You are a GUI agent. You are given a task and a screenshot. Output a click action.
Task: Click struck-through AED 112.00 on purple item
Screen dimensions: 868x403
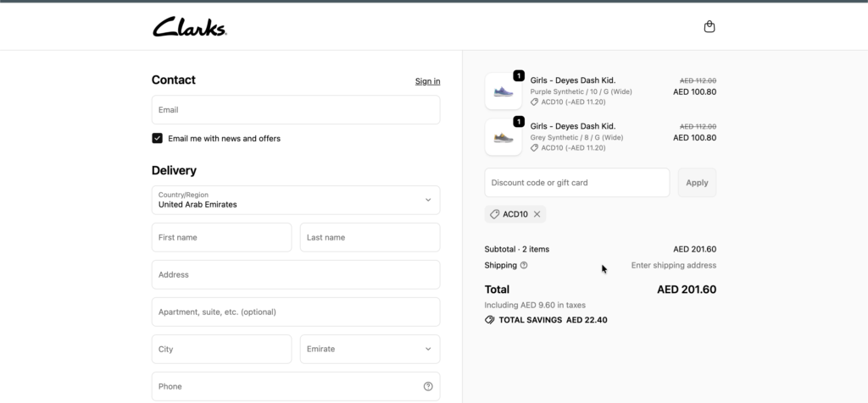click(698, 80)
